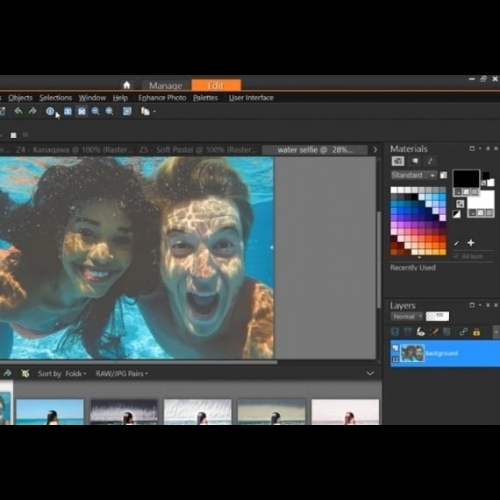500x500 pixels.
Task: Swap foreground and background materials
Action: [460, 204]
